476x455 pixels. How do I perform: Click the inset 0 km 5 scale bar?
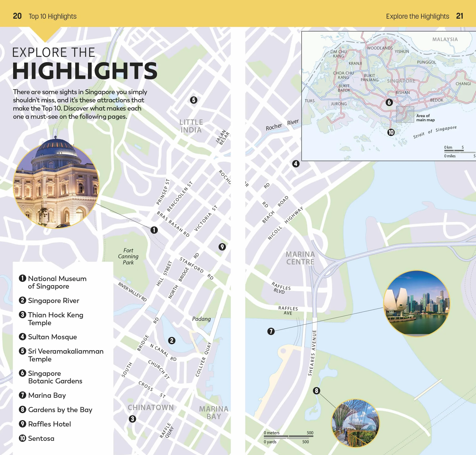click(x=454, y=150)
